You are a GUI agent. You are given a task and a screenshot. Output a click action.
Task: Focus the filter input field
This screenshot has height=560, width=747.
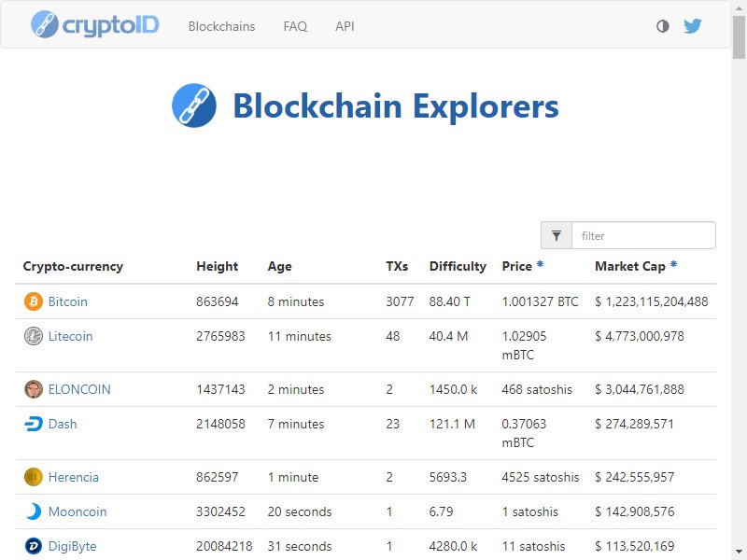pyautogui.click(x=643, y=235)
